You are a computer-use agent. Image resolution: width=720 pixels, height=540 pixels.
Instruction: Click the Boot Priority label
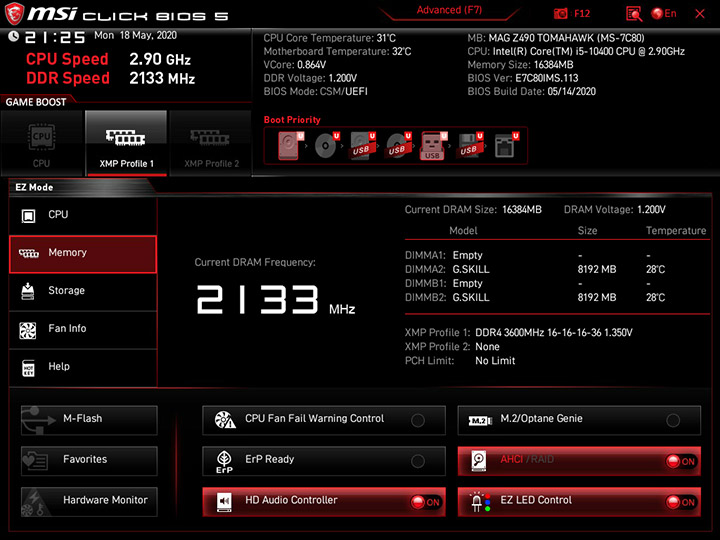click(x=292, y=120)
